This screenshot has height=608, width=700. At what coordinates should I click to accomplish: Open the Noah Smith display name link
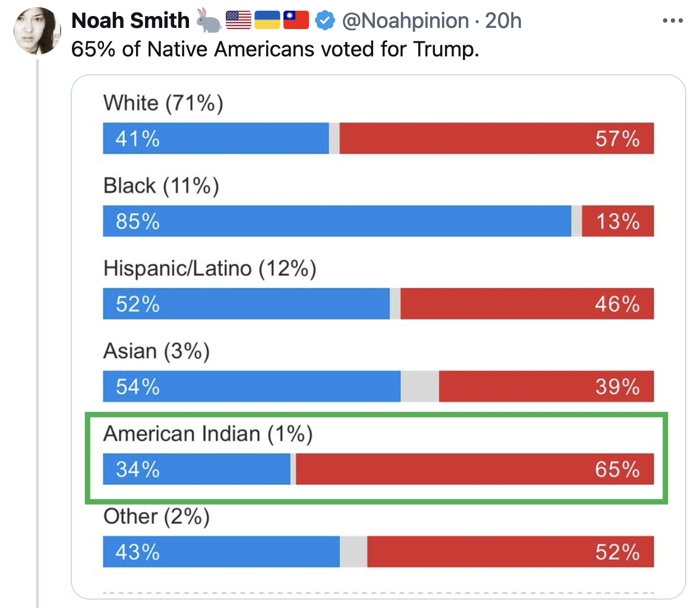(130, 21)
